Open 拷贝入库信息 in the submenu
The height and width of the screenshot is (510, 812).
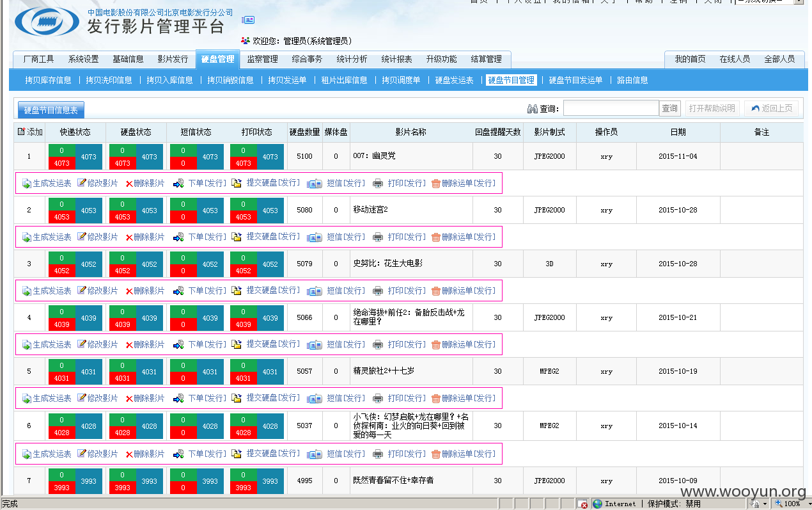(169, 81)
